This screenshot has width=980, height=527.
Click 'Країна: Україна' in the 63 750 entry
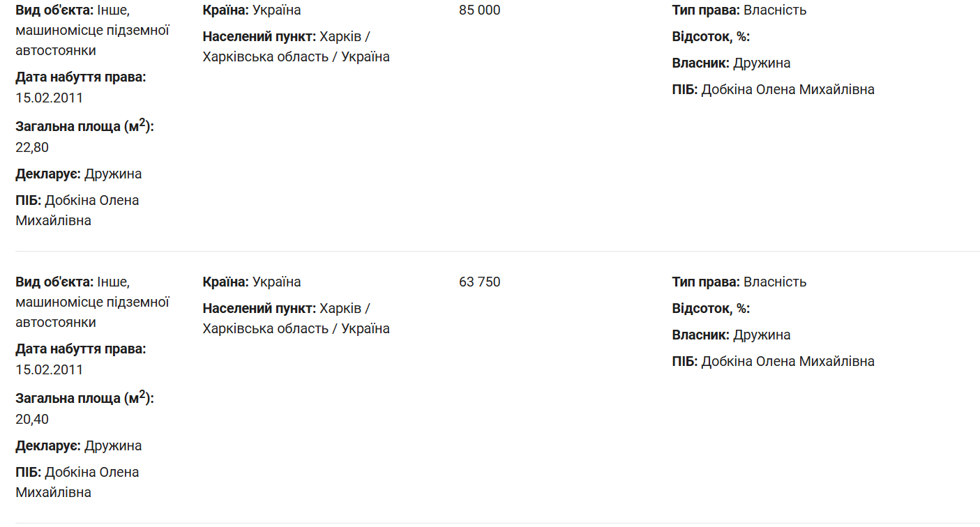click(x=252, y=282)
